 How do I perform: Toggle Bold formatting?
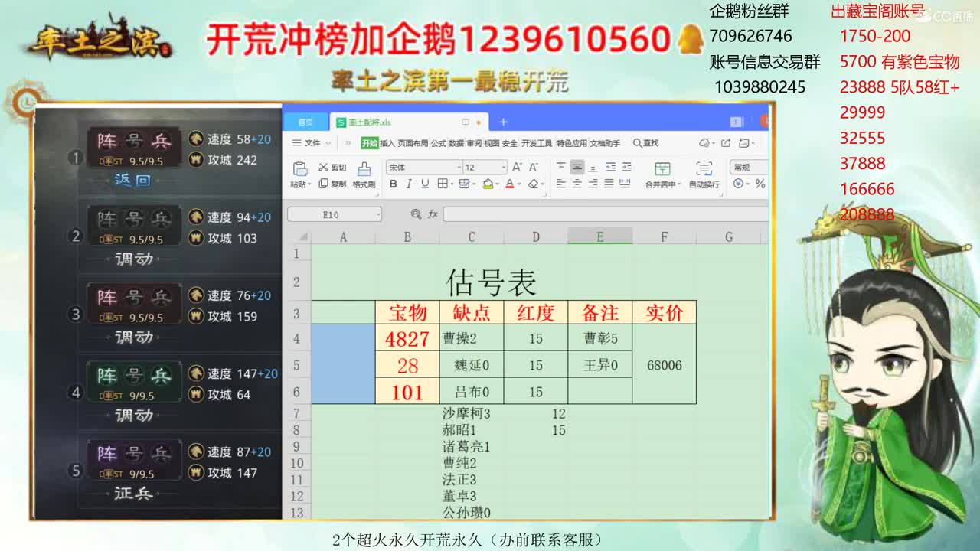393,184
